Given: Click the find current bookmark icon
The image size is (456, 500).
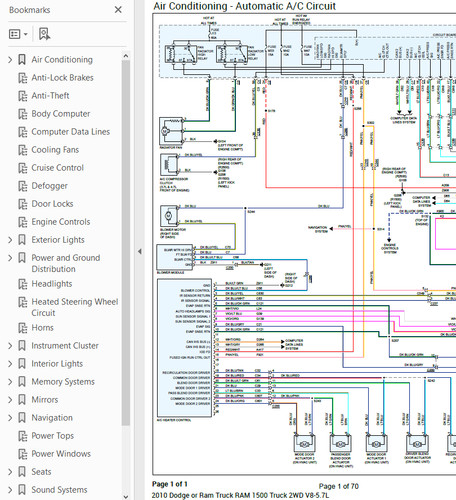Looking at the screenshot, I should tap(44, 34).
